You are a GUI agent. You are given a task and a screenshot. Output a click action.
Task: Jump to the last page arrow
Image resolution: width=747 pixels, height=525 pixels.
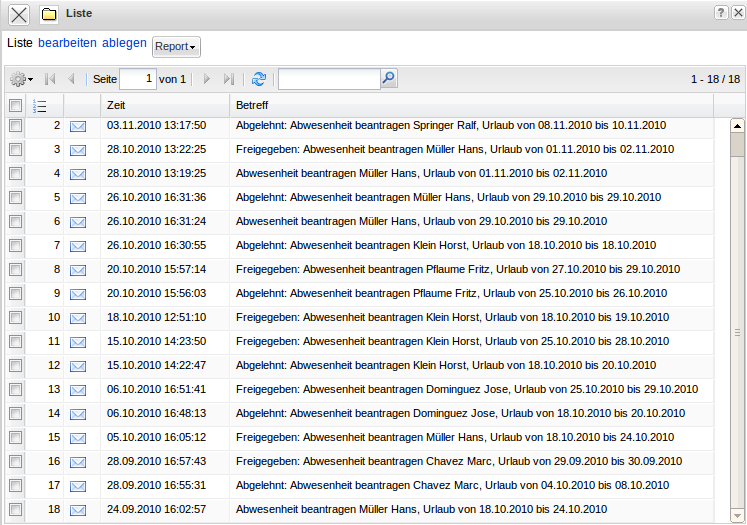[x=229, y=79]
